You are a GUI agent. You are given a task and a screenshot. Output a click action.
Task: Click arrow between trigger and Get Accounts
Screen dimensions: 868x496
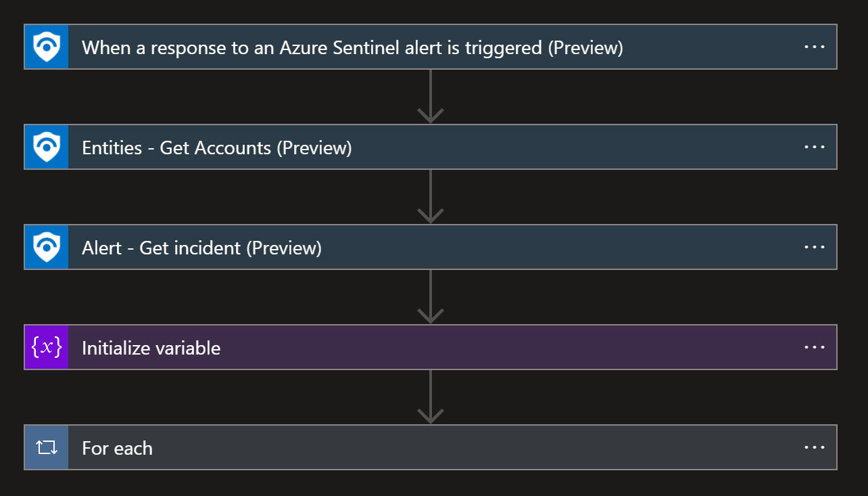click(431, 97)
